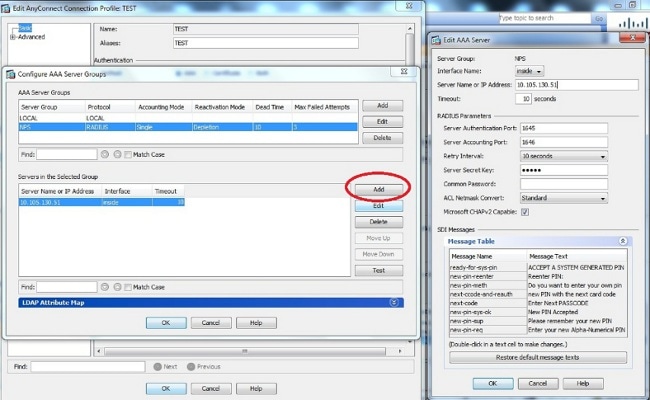
Task: Click Restore default message texts button
Action: (x=538, y=357)
